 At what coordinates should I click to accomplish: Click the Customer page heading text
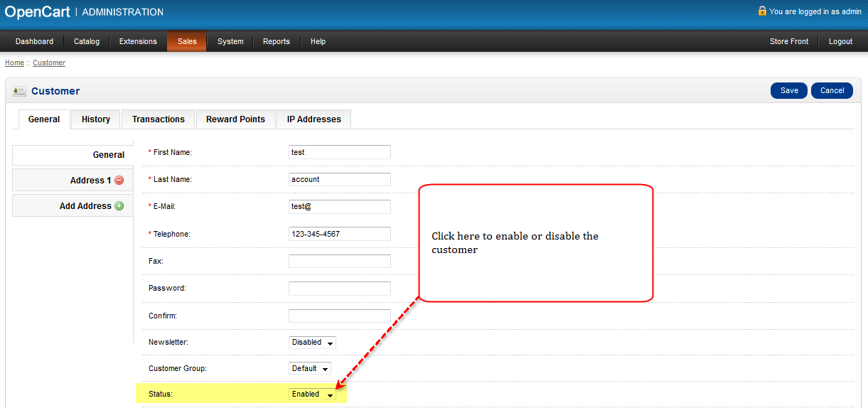[55, 91]
